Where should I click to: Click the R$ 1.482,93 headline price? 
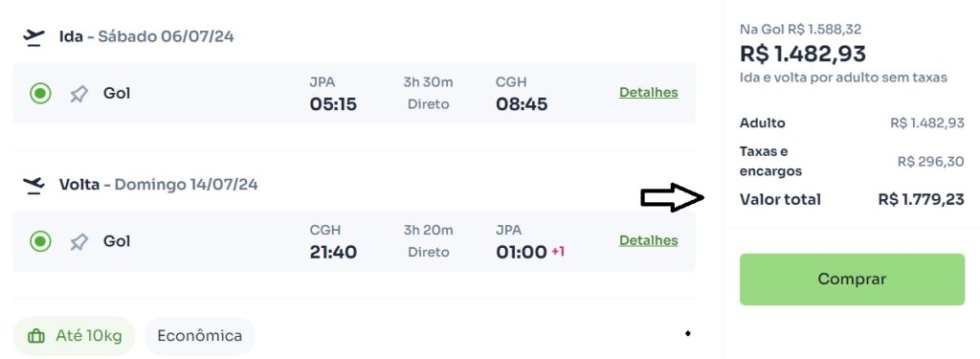pyautogui.click(x=803, y=54)
